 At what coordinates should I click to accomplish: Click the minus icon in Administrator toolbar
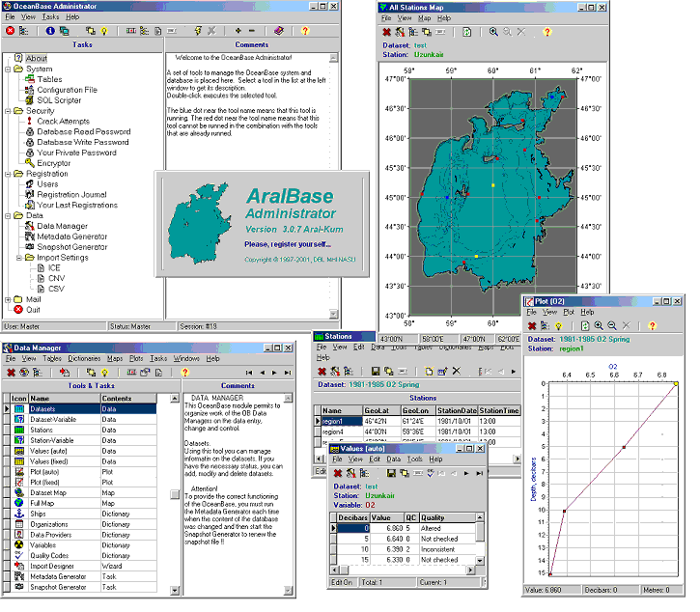coord(252,31)
